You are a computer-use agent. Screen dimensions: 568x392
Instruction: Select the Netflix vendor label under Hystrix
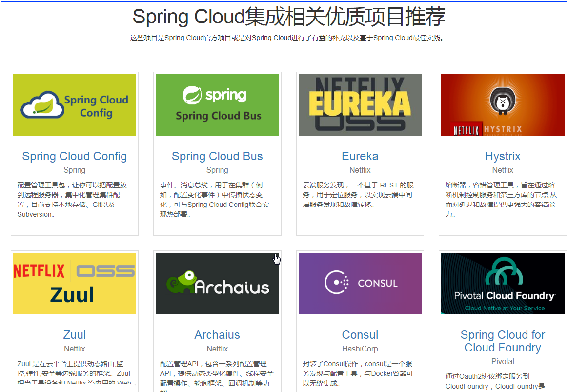pos(503,170)
